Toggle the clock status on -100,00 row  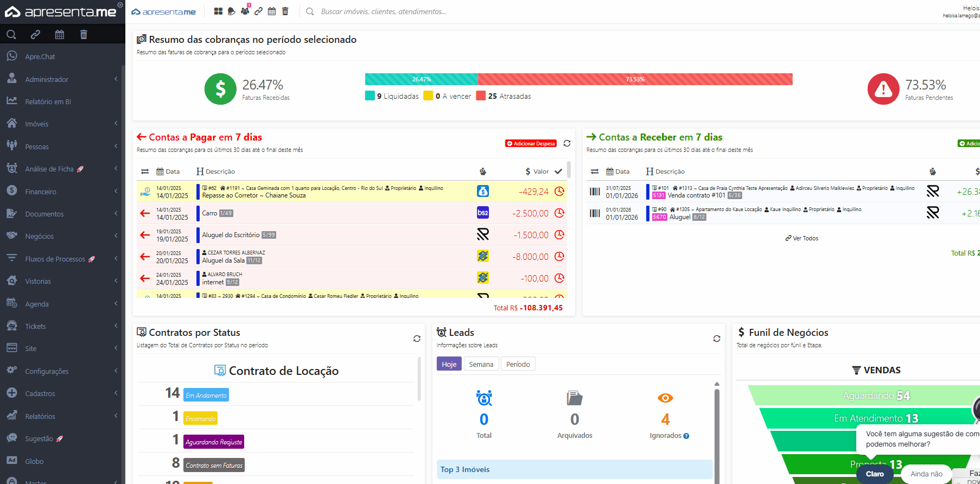pos(559,278)
